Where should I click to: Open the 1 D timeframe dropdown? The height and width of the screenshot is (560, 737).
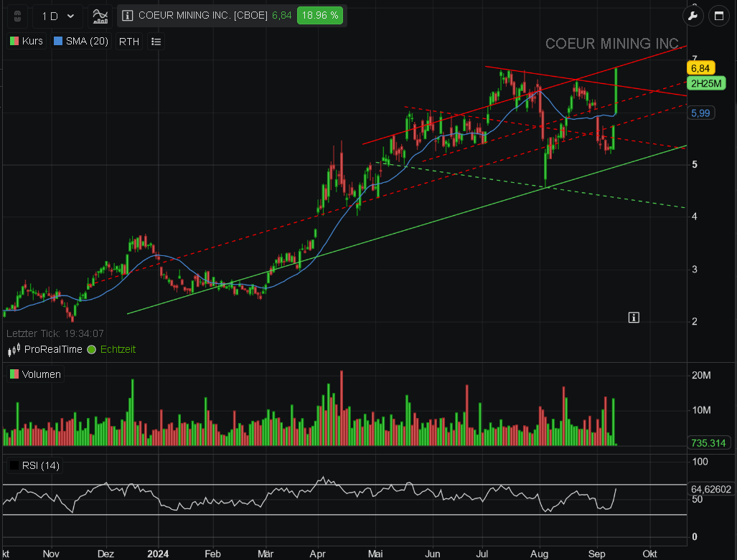[x=58, y=16]
